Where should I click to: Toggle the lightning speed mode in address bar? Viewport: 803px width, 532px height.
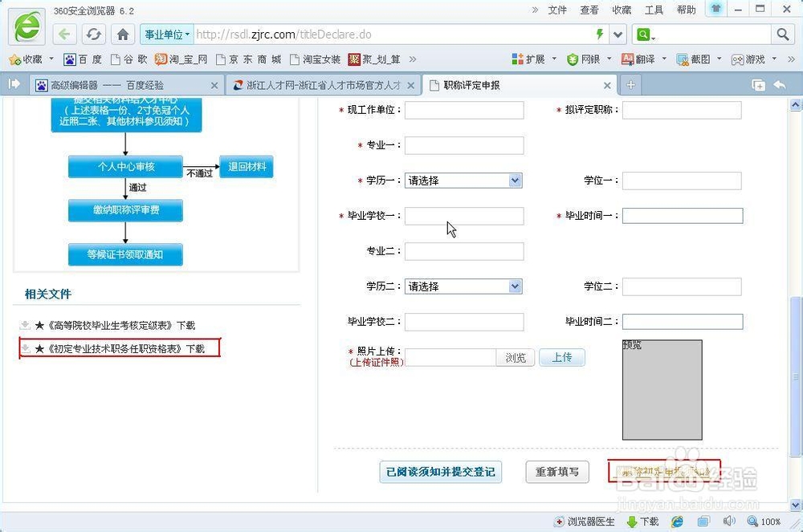coord(601,34)
